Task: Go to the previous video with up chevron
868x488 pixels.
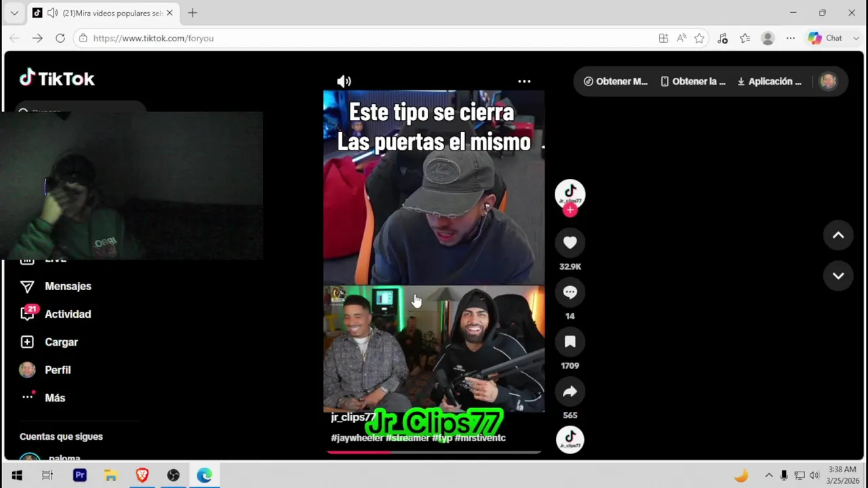Action: (838, 235)
